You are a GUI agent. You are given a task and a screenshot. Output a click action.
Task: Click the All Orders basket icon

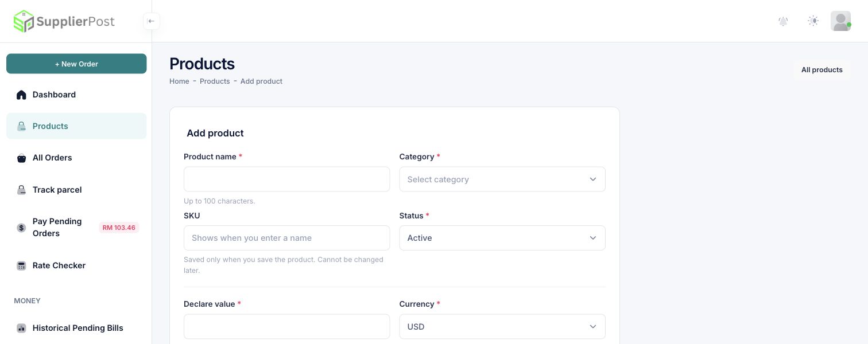click(21, 158)
